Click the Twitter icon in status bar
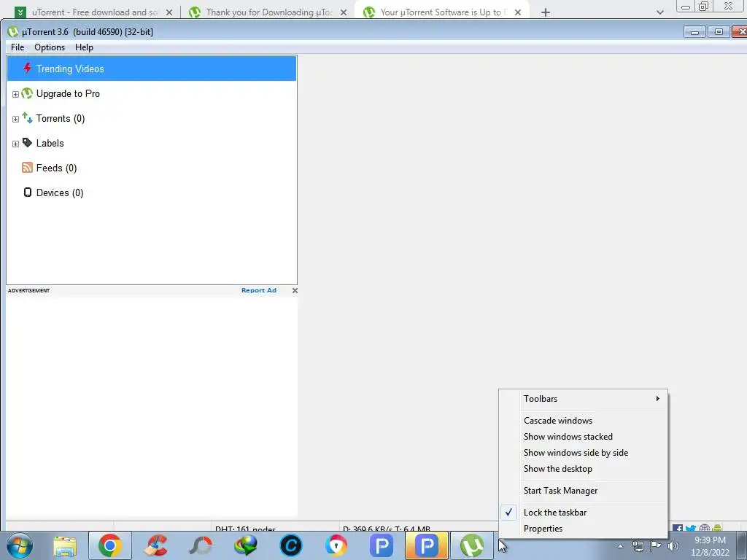This screenshot has width=747, height=560. tap(691, 528)
